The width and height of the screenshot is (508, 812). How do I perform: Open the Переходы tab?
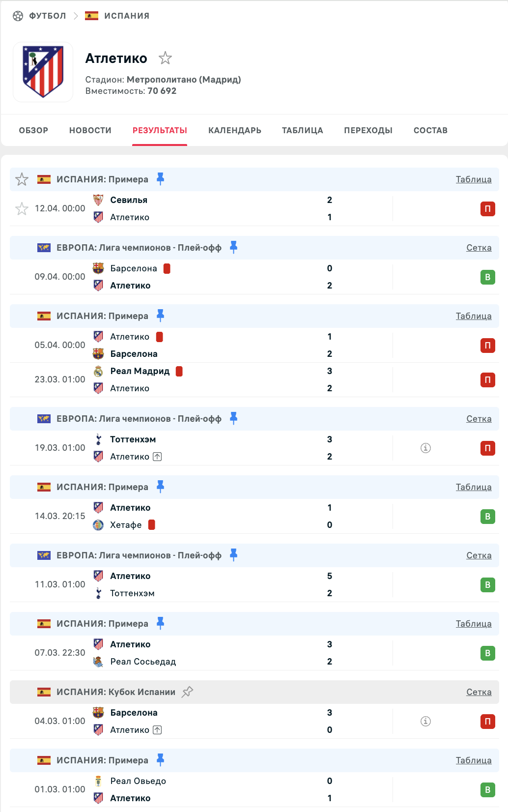368,130
